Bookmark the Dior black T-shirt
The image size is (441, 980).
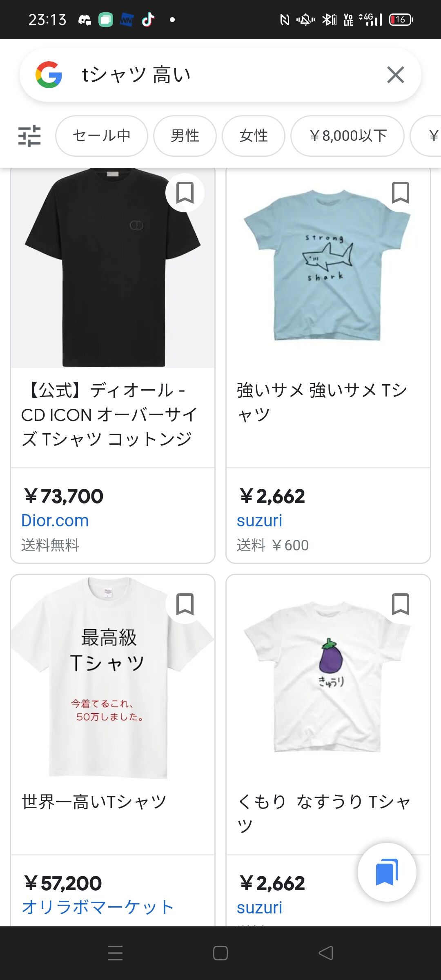click(185, 192)
